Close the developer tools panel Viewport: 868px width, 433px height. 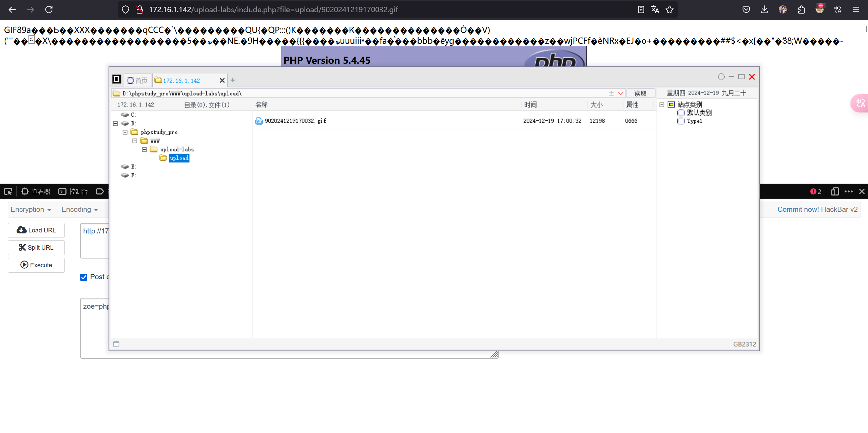[862, 191]
